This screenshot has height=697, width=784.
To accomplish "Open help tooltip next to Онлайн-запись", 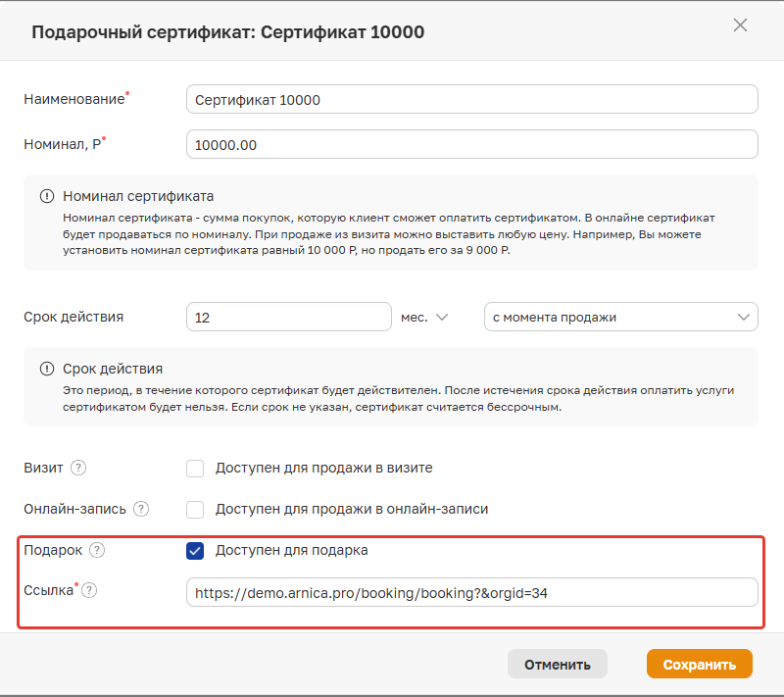I will point(141,509).
